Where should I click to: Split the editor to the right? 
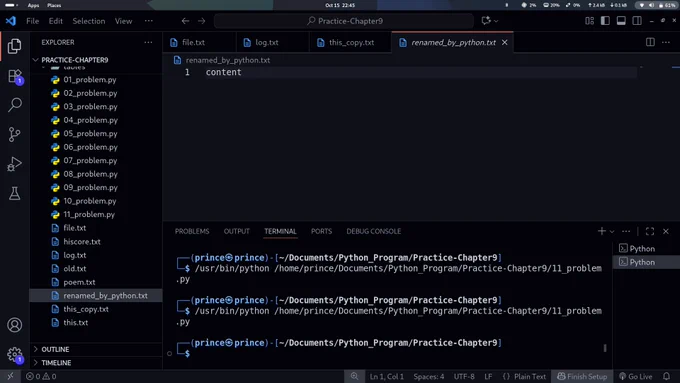point(650,42)
